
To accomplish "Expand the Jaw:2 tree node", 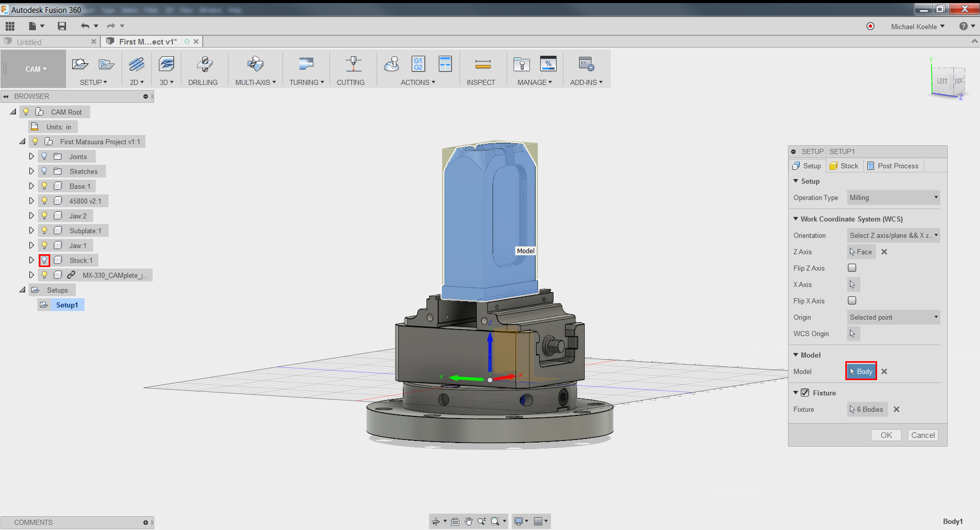I will coord(31,216).
